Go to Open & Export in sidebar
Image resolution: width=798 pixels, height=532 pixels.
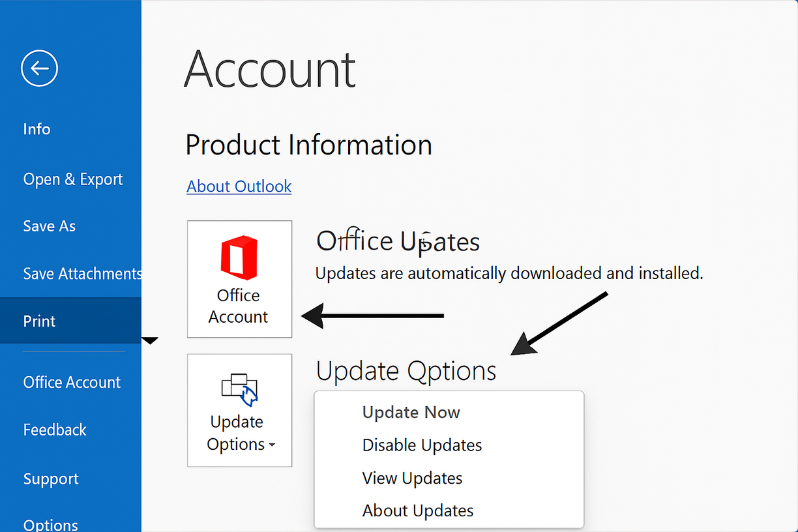click(x=72, y=179)
